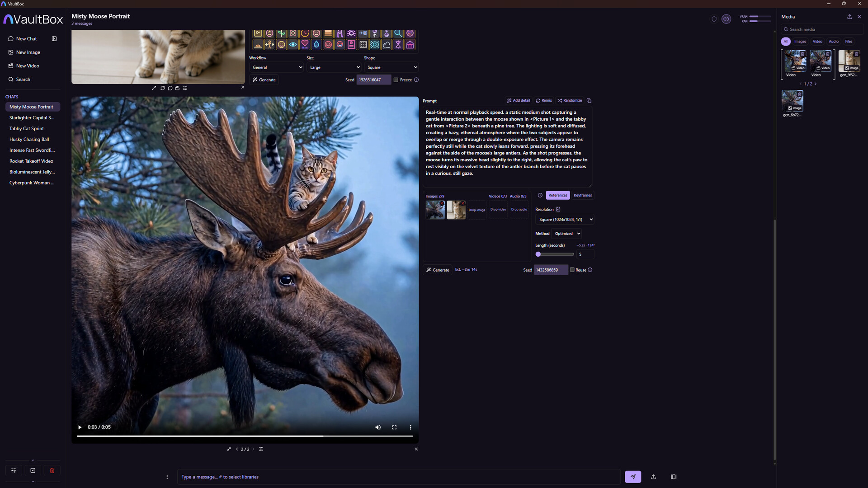This screenshot has height=488, width=868.
Task: Delete the gen_6b72 moose image from media
Action: (799, 94)
